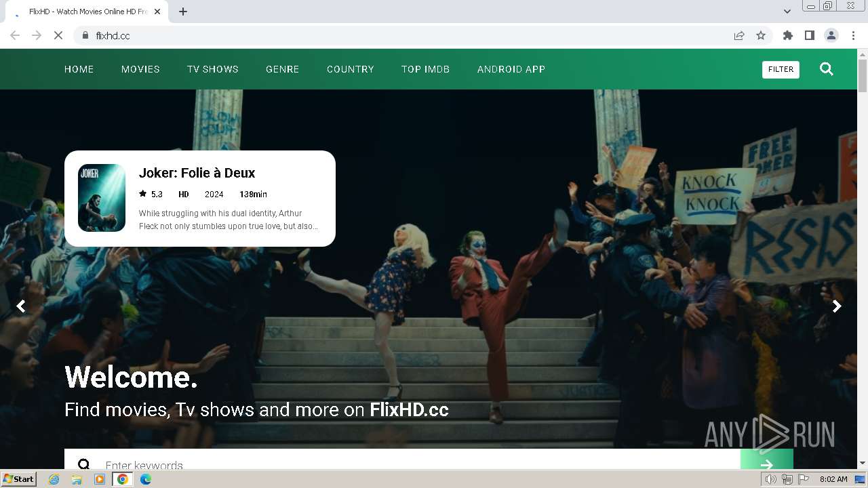
Task: Stop loading the page in Chrome
Action: coord(58,35)
